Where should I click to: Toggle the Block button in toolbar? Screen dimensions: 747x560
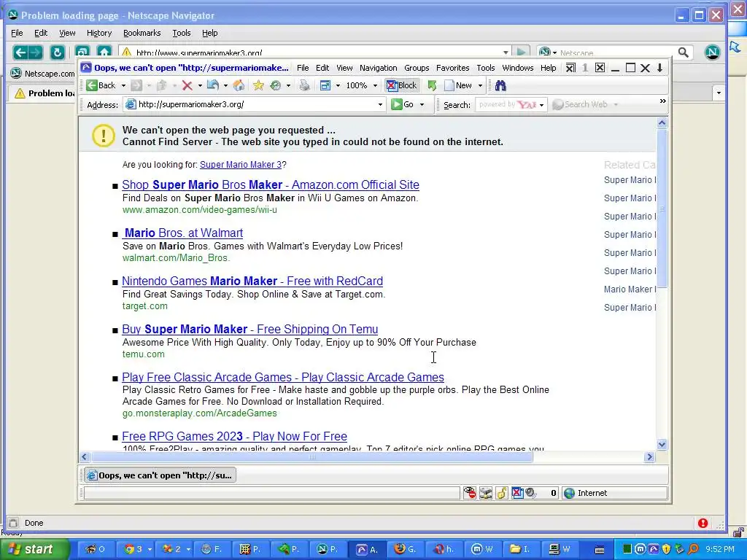tap(402, 85)
